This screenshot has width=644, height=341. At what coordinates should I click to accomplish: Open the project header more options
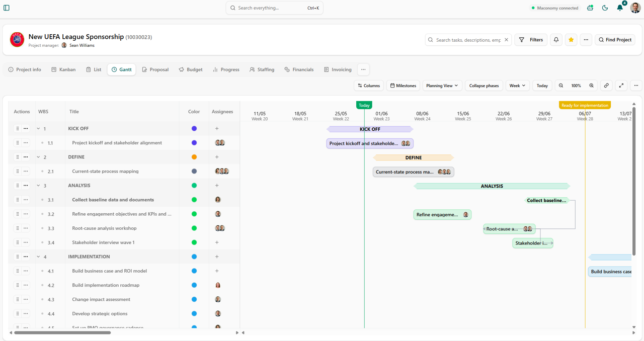pos(586,40)
